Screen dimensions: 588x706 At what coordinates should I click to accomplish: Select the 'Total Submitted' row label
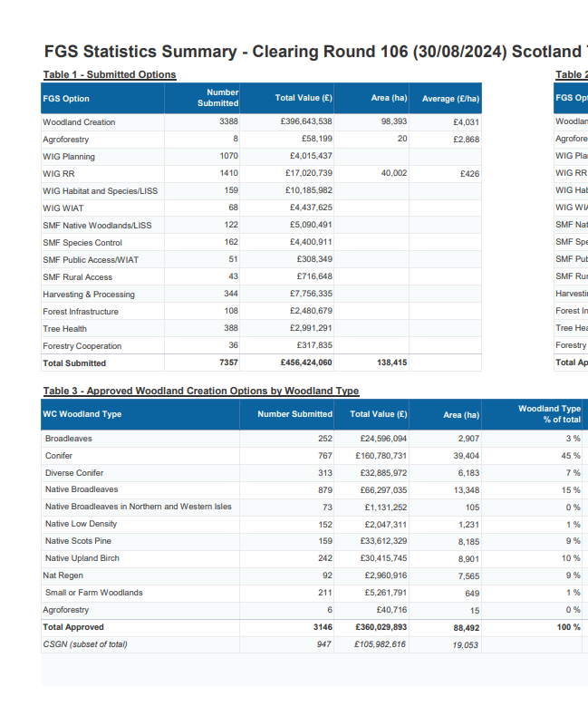pos(74,363)
